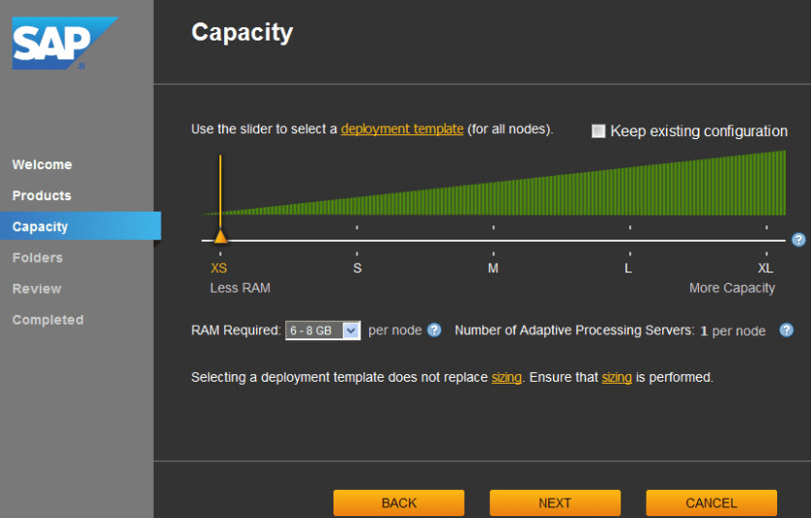Click the orange slider handle at XS
The width and height of the screenshot is (812, 518).
coord(220,237)
